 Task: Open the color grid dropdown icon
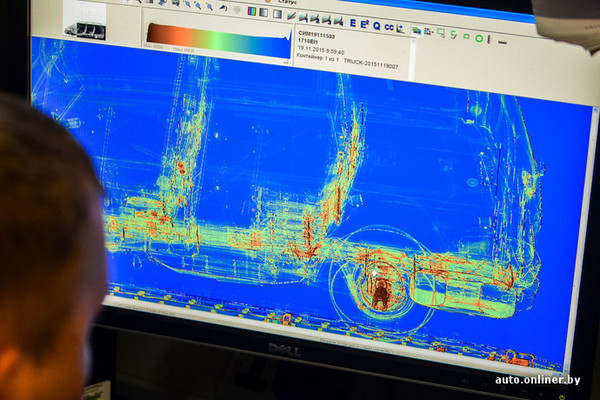click(x=428, y=32)
